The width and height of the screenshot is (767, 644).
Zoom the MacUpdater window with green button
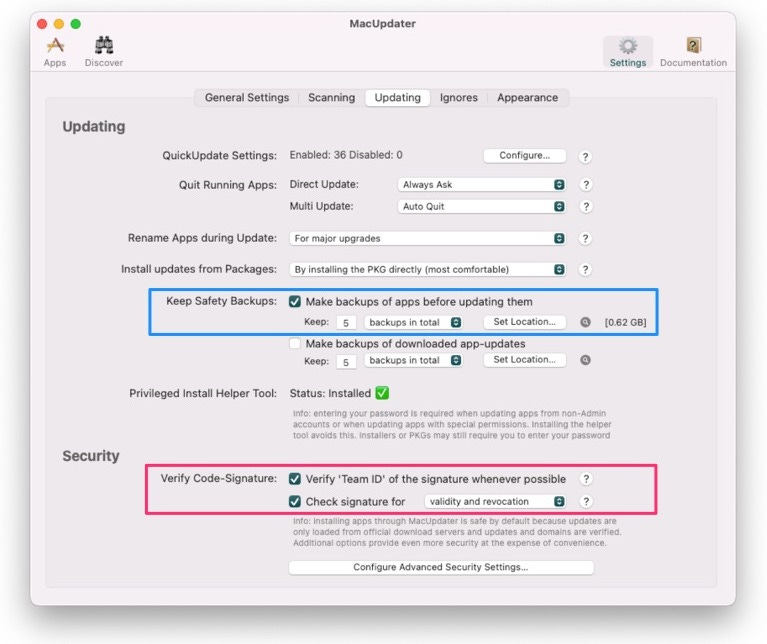(75, 24)
